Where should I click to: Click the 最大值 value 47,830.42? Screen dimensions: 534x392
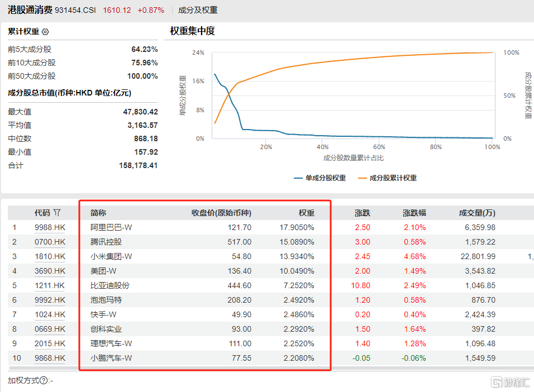coord(140,112)
